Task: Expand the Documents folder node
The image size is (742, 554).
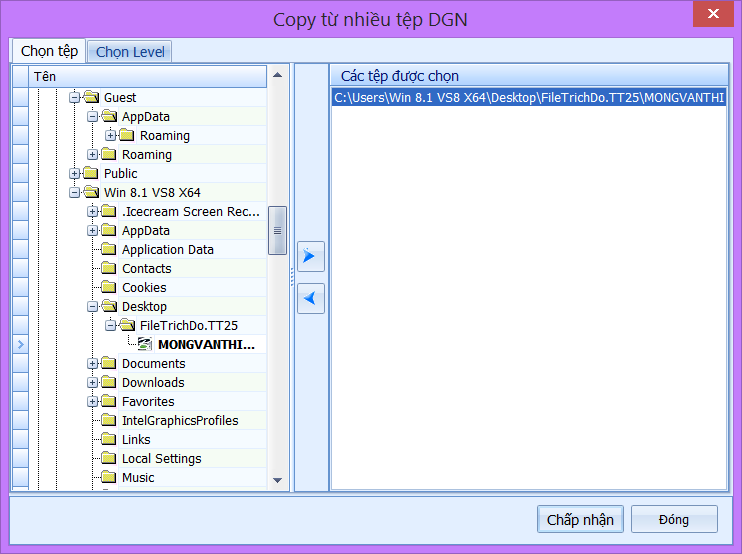Action: 93,364
